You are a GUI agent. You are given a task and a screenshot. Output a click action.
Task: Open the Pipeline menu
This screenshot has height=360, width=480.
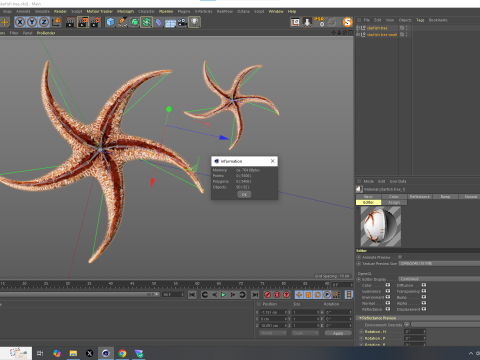tap(166, 12)
